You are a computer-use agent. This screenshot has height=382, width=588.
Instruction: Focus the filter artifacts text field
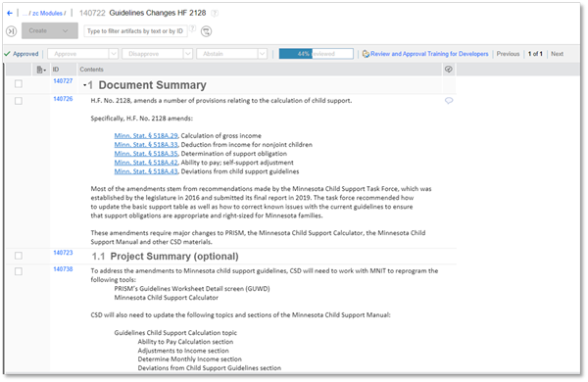tap(135, 31)
